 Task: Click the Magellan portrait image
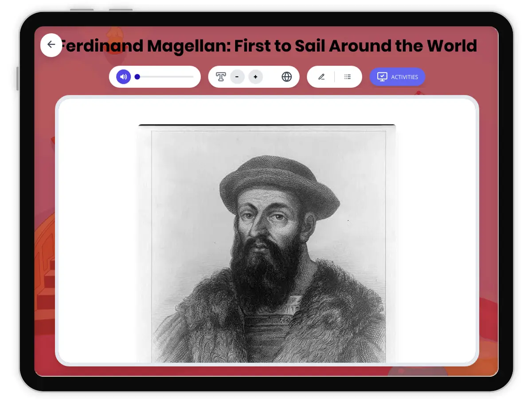266,244
